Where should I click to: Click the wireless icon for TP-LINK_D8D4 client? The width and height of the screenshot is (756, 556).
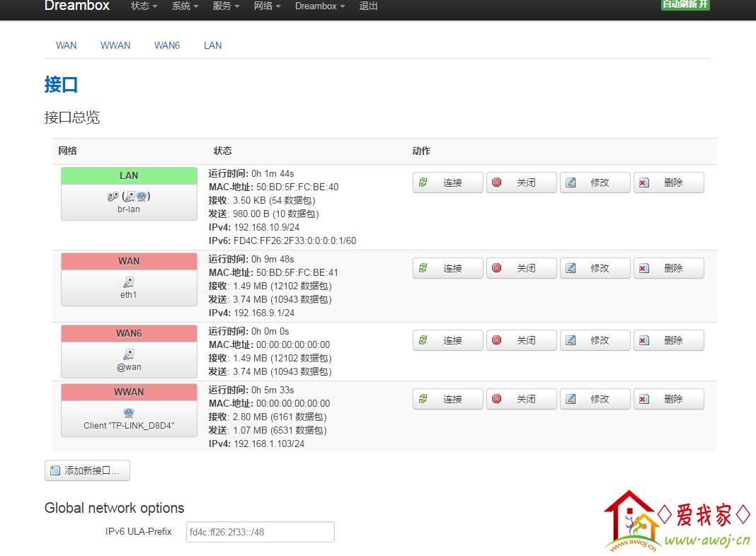pos(129,412)
